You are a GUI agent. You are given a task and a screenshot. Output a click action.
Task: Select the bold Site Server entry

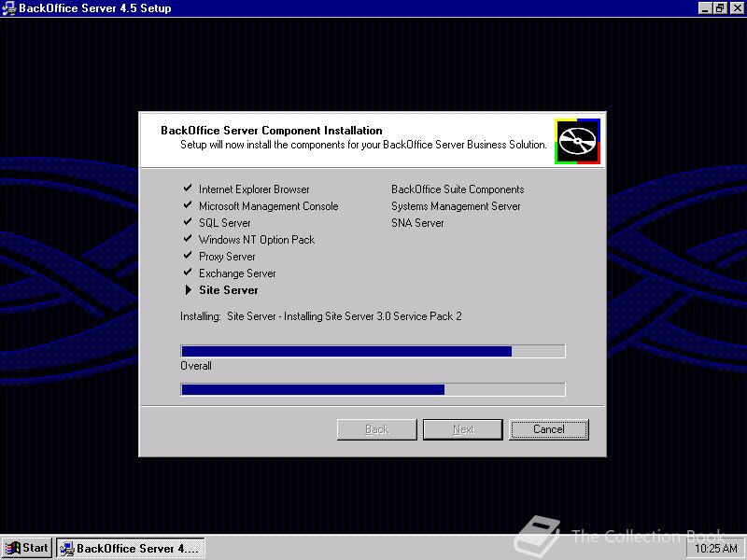click(x=228, y=290)
